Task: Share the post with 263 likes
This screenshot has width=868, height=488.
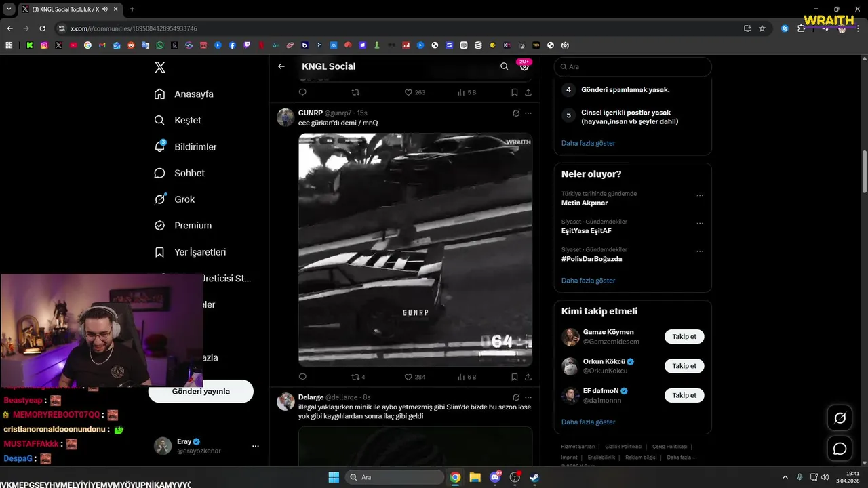Action: 528,92
